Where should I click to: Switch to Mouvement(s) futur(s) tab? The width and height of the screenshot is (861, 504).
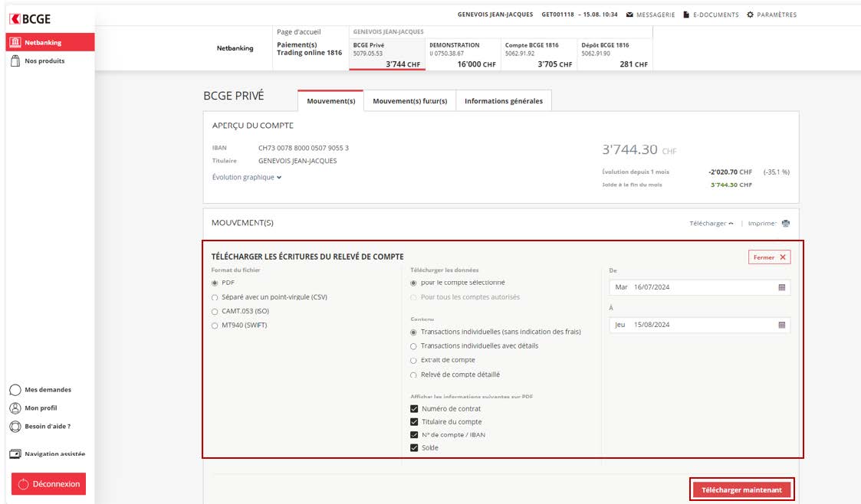(409, 101)
